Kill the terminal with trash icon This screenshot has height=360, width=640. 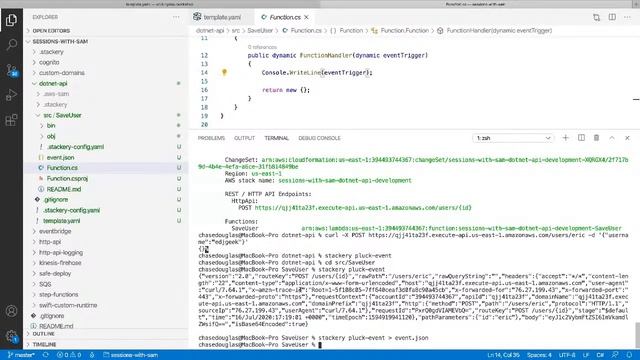pyautogui.click(x=596, y=138)
